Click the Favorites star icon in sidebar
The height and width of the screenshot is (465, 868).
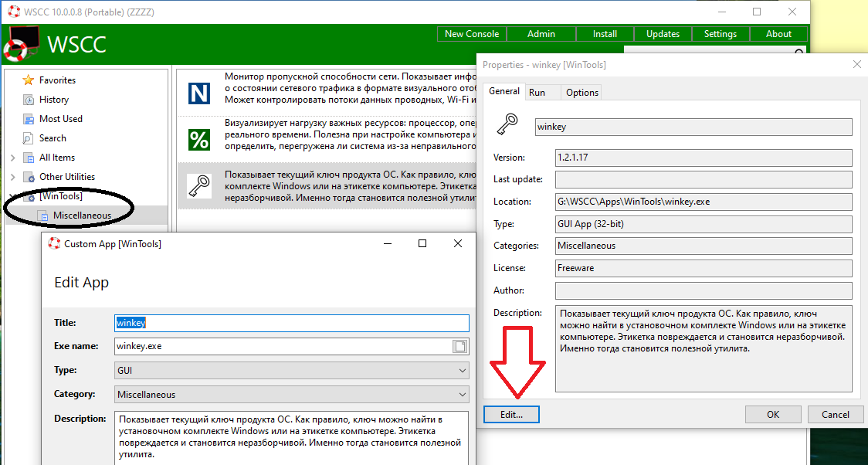click(x=29, y=80)
